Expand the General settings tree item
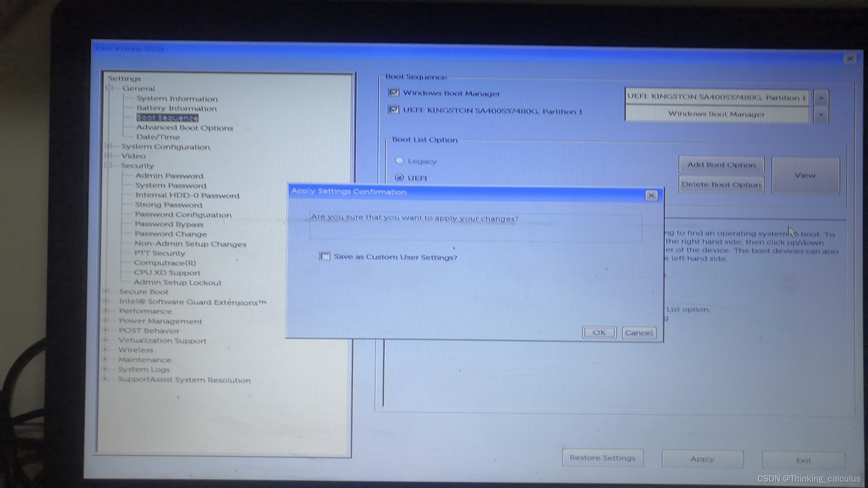Viewport: 868px width, 488px height. pyautogui.click(x=110, y=88)
